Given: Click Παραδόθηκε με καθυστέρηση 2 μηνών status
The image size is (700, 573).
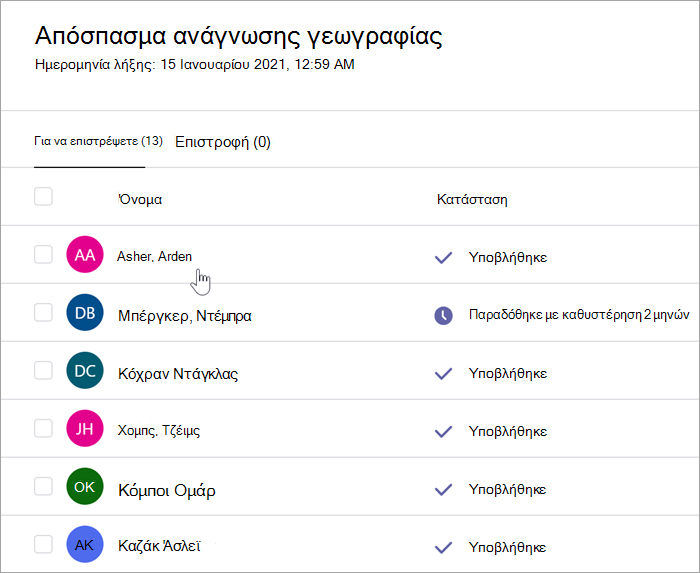Looking at the screenshot, I should click(579, 315).
